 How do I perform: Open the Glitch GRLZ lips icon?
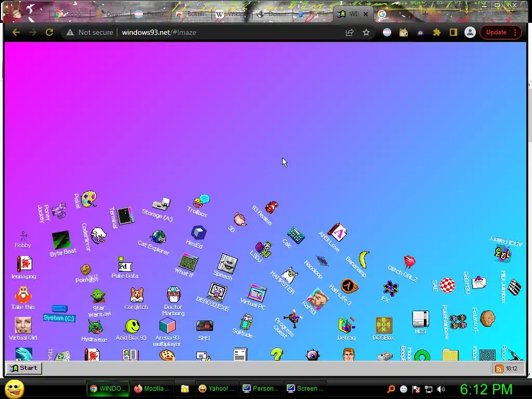coord(409,262)
